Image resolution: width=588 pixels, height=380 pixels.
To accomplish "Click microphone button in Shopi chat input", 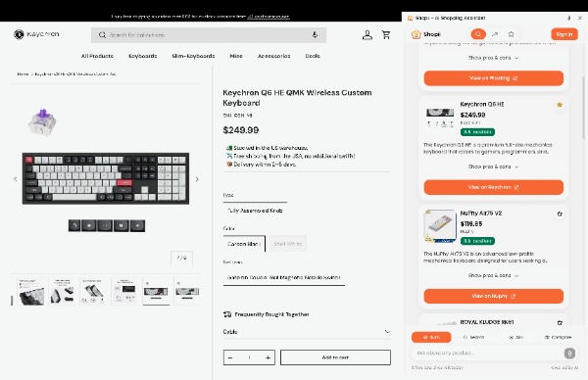I will (569, 353).
